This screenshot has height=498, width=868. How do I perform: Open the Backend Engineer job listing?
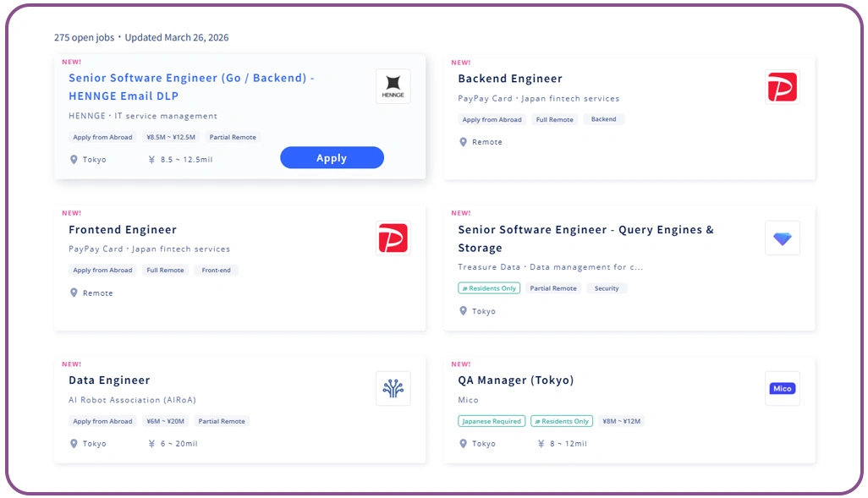[510, 79]
